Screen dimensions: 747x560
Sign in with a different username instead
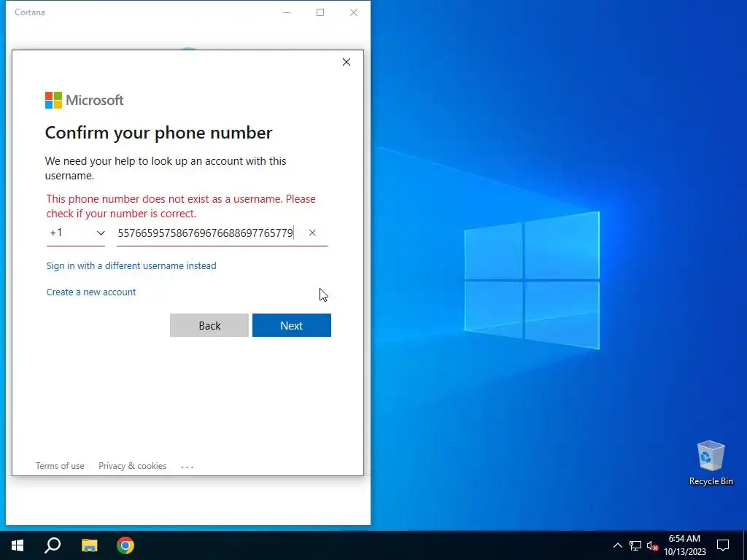pos(131,265)
